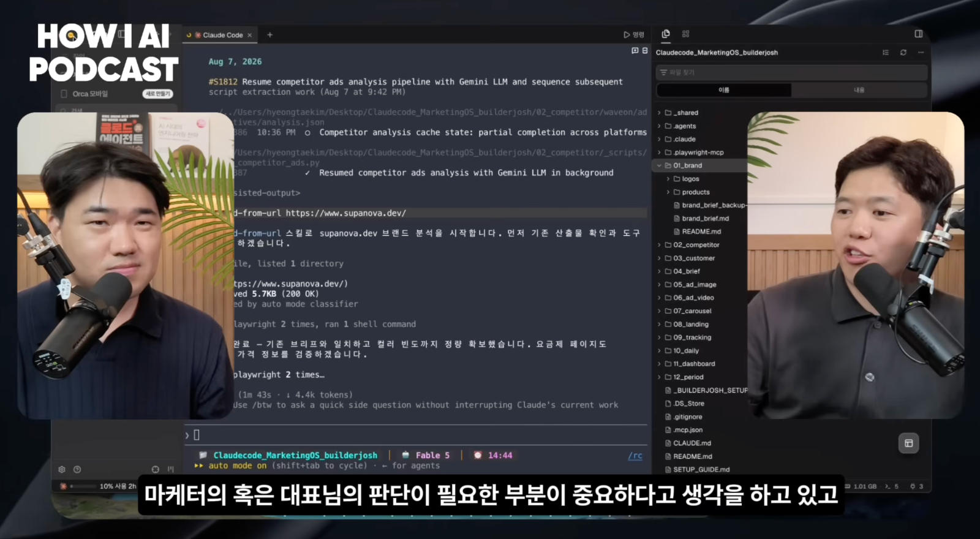Image resolution: width=980 pixels, height=539 pixels.
Task: Open the SETUP_GUIDE.md file
Action: point(701,470)
